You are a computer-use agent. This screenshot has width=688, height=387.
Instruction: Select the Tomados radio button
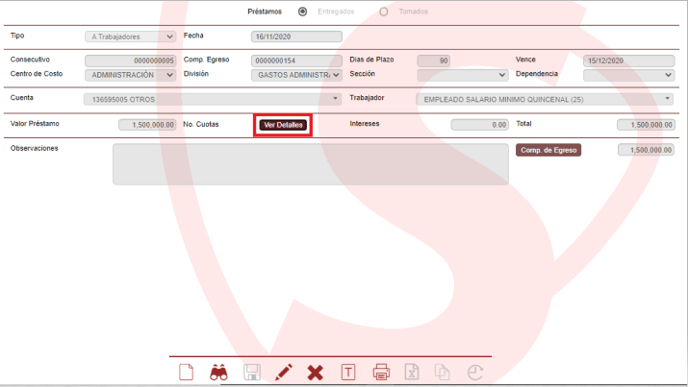click(x=383, y=11)
